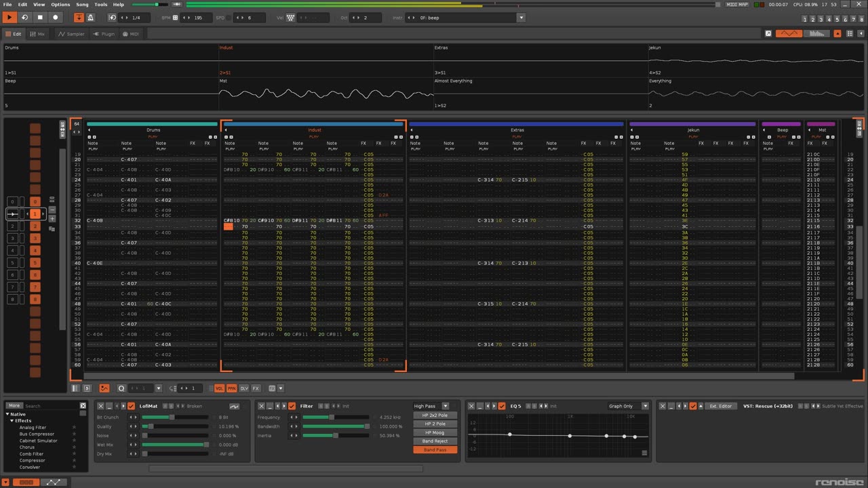Open EQ 5 graph options menu icon
868x488 pixels.
[x=644, y=453]
